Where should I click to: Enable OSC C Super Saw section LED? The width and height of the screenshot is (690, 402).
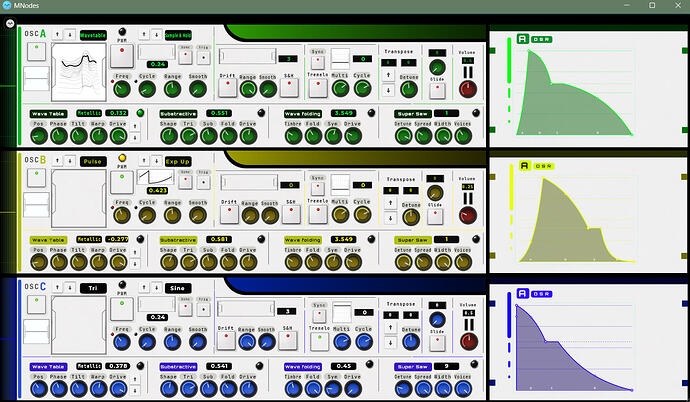474,364
